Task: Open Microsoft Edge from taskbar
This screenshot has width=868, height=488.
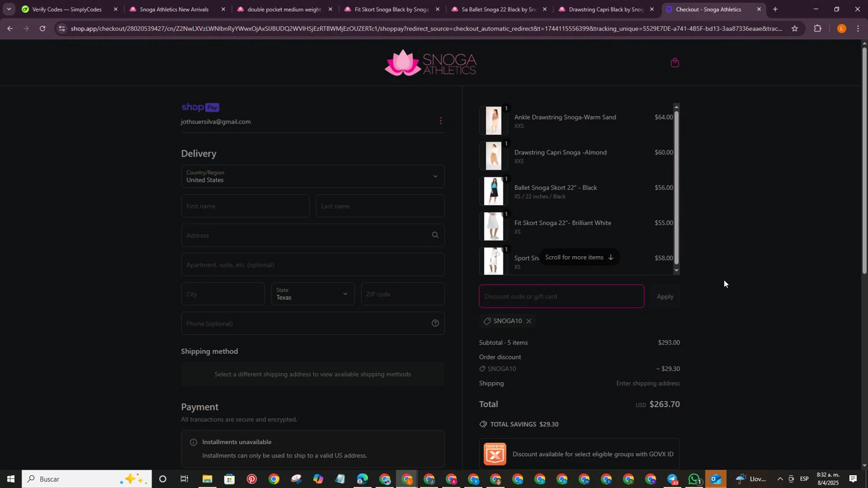Action: click(x=362, y=479)
